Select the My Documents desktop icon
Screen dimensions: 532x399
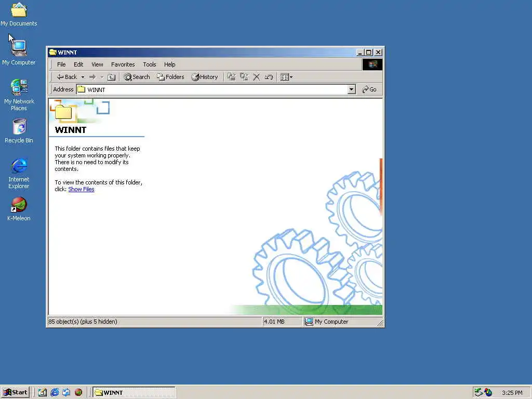coord(19,15)
